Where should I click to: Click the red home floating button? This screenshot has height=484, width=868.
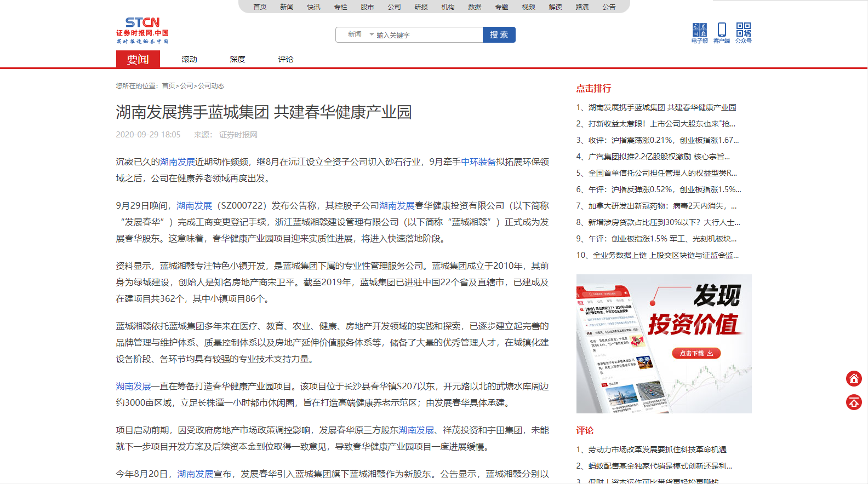point(854,378)
